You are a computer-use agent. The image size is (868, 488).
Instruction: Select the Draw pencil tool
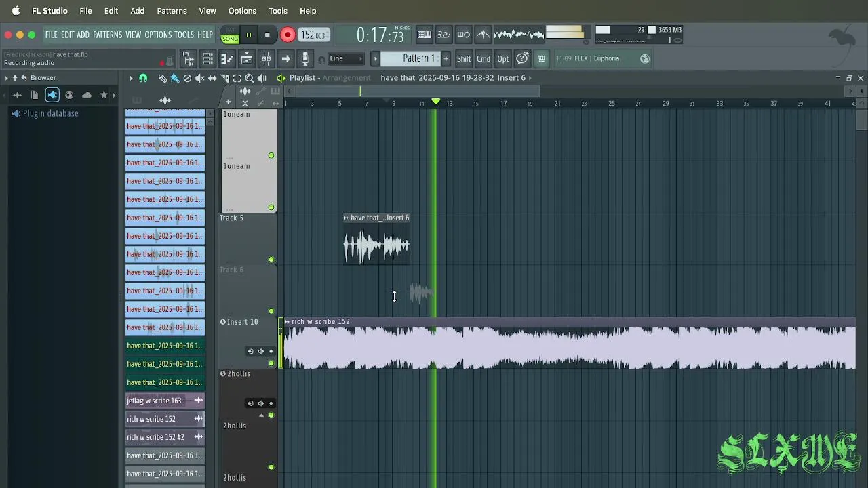[x=163, y=78]
